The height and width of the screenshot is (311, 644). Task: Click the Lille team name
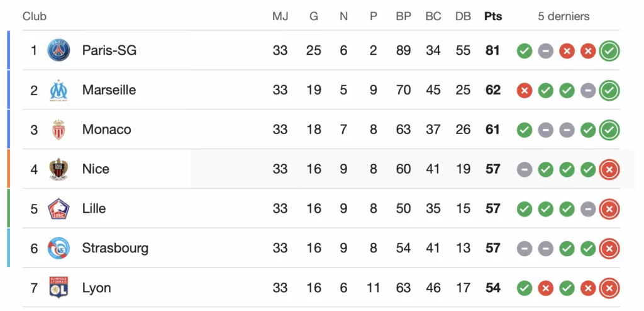pos(94,208)
